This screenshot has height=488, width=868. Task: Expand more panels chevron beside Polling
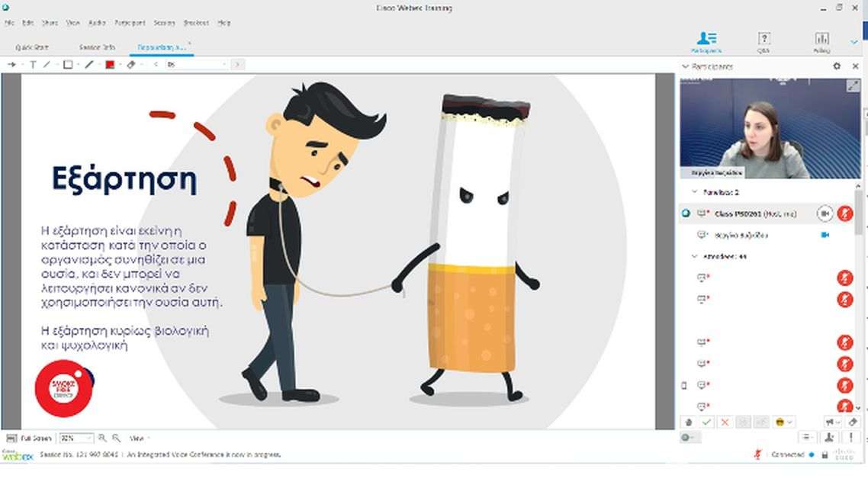(x=854, y=42)
